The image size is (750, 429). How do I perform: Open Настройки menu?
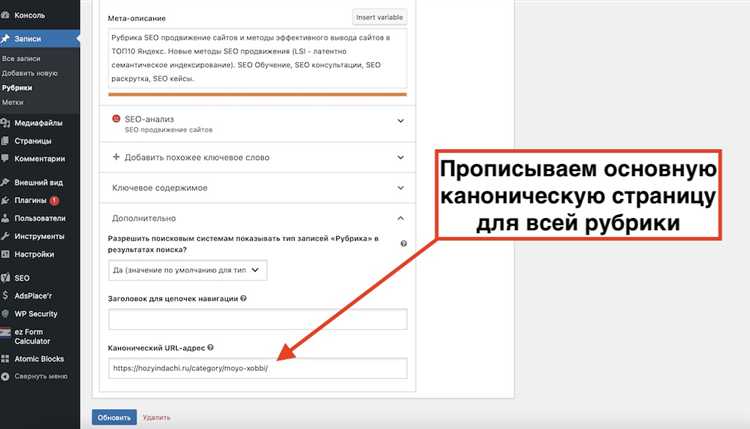click(x=34, y=254)
